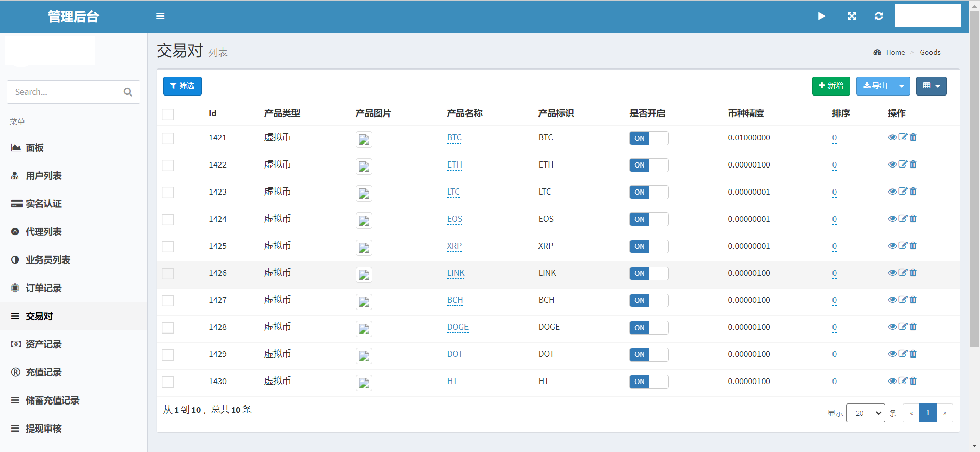Click the next page arrow »
Screen dimensions: 980x452
pyautogui.click(x=945, y=413)
